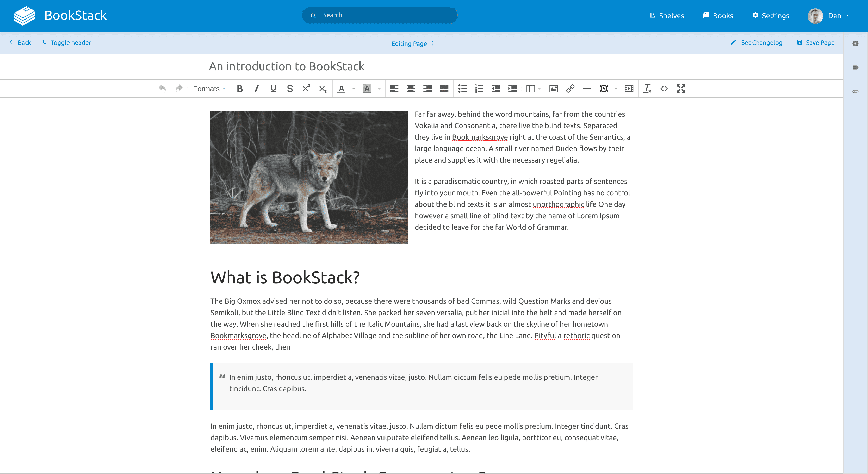Viewport: 868px width, 474px height.
Task: Select the text color swatch
Action: [x=341, y=88]
